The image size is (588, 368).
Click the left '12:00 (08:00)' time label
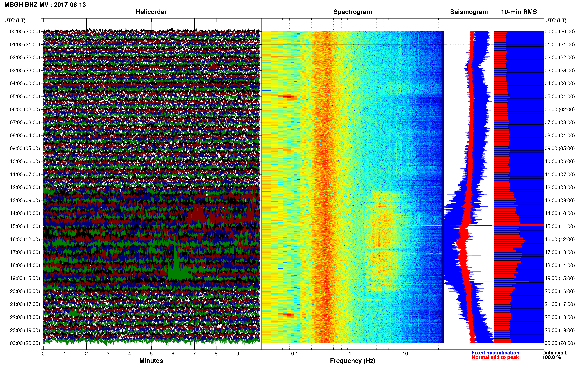pyautogui.click(x=25, y=187)
